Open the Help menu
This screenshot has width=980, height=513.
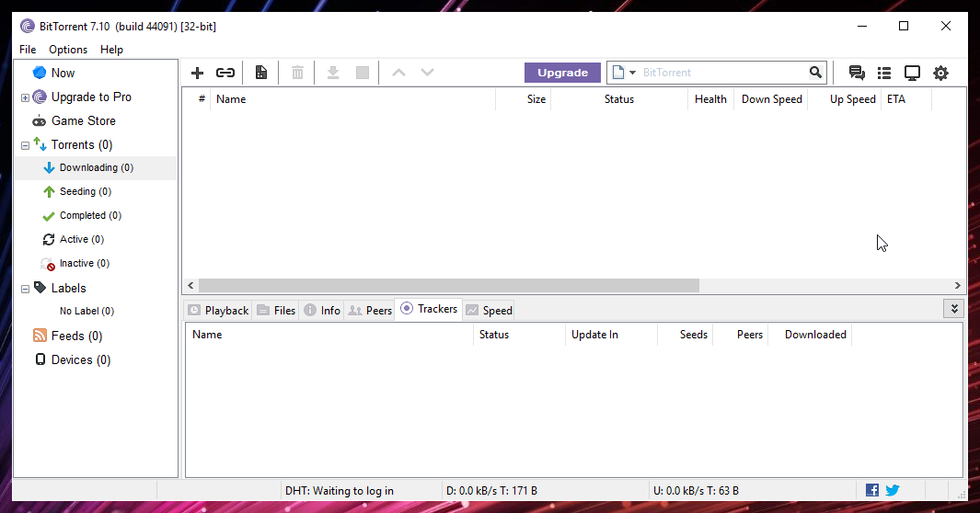(112, 50)
